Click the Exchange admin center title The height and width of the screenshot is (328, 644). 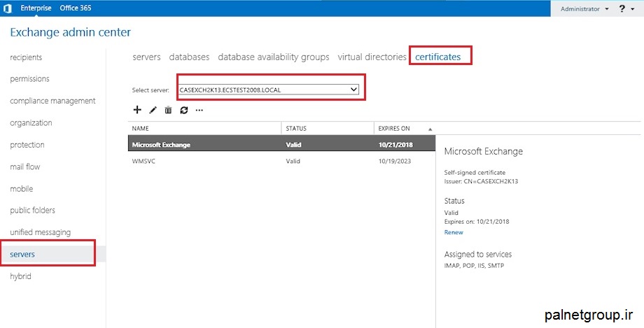[x=70, y=32]
